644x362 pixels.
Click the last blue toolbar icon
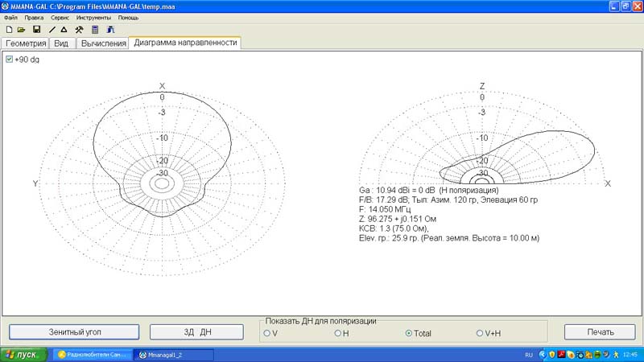click(110, 29)
